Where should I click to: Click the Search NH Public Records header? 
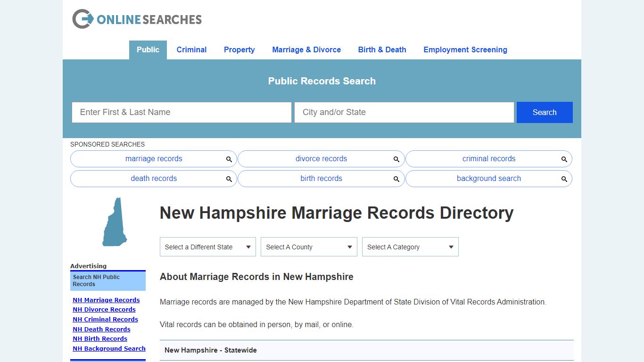108,281
